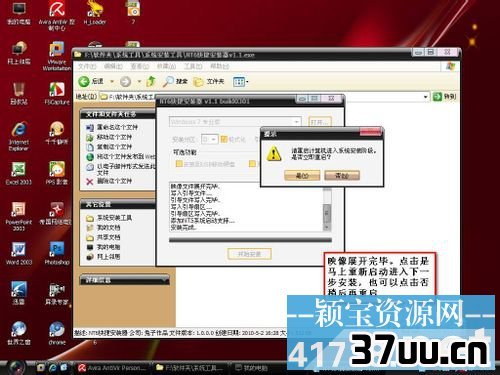Go up one folder level in Explorer
Viewport: 500px width, 375px height.
coord(151,81)
